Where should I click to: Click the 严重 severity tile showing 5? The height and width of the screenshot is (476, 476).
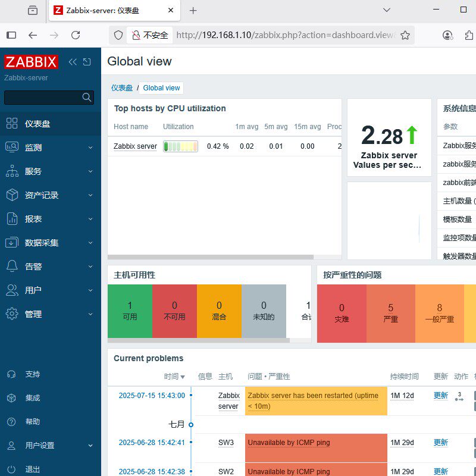[x=391, y=314]
